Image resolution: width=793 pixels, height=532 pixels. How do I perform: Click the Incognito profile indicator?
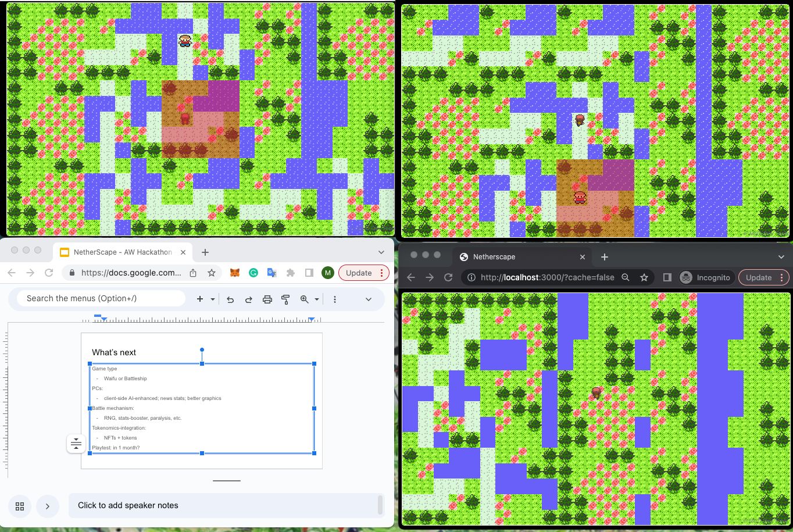(x=706, y=277)
